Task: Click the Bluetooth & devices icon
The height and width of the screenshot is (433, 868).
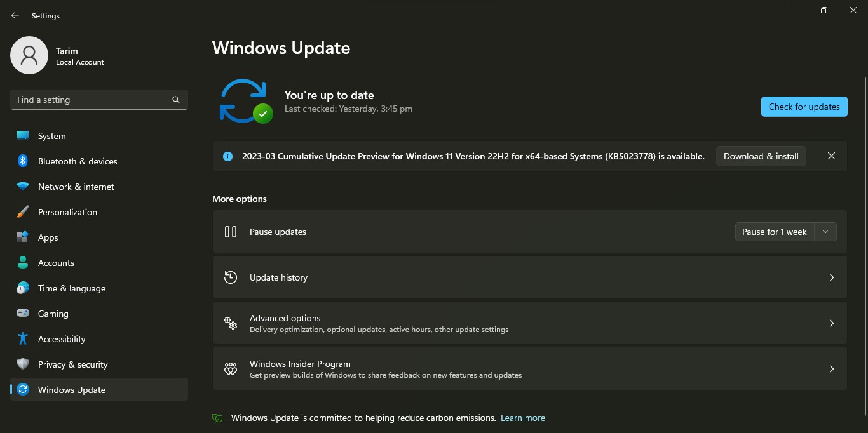Action: point(23,161)
